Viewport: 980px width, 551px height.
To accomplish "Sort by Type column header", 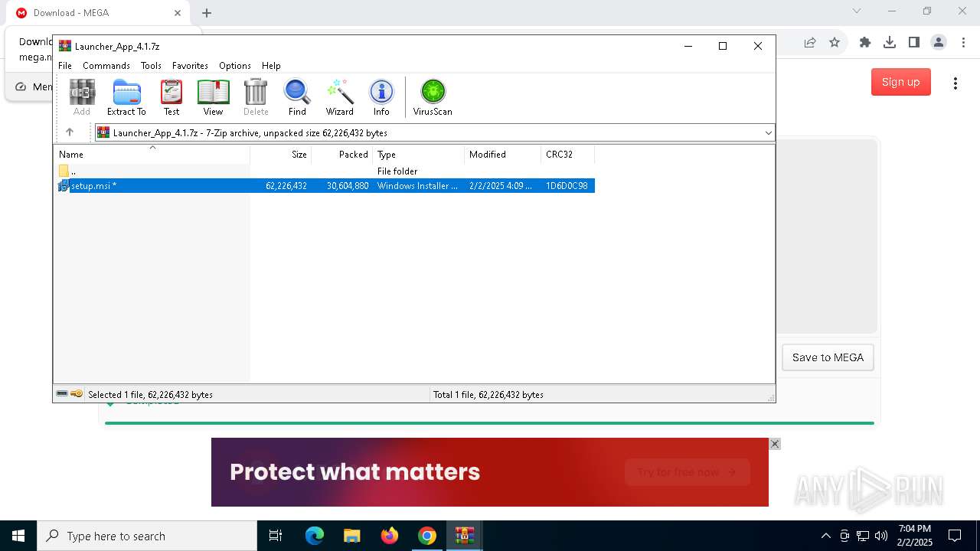I will [x=419, y=154].
